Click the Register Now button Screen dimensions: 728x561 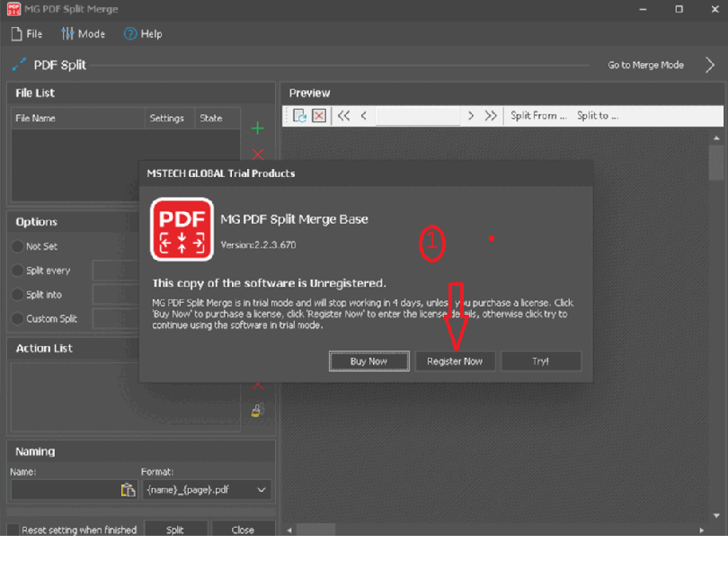coord(455,361)
